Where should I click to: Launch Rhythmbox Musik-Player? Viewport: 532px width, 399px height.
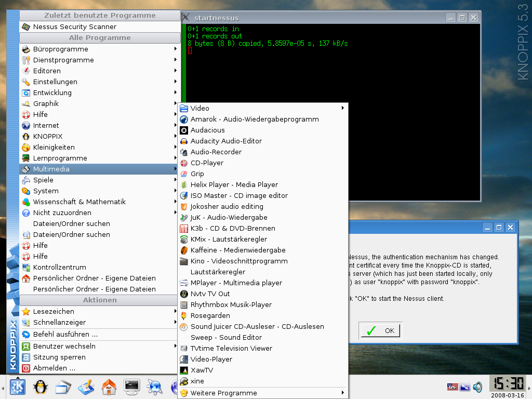pos(263,304)
